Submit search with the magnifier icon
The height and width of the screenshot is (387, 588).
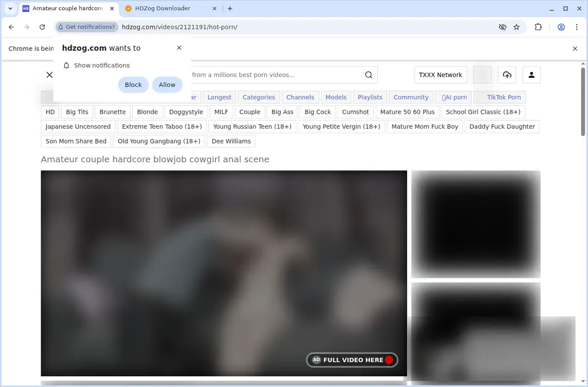pos(369,75)
